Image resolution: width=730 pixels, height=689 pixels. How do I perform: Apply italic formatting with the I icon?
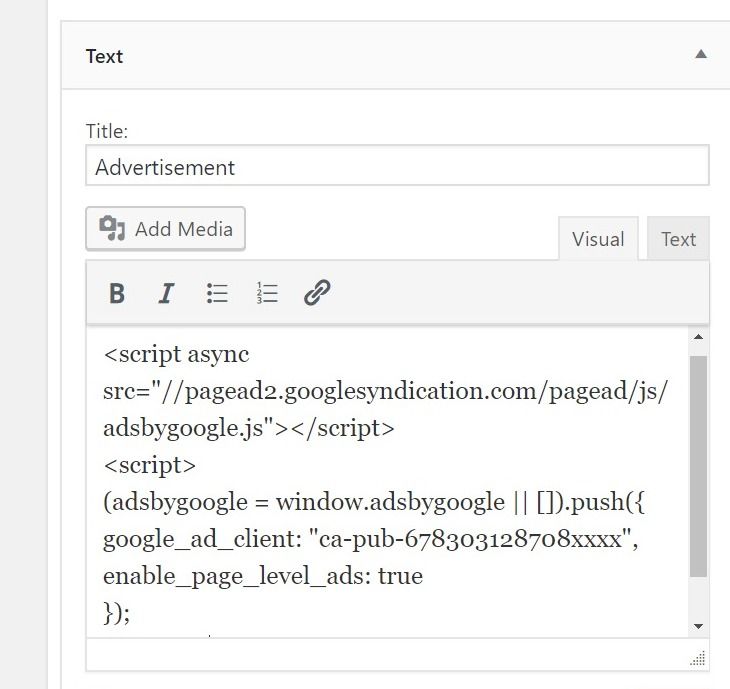click(166, 293)
